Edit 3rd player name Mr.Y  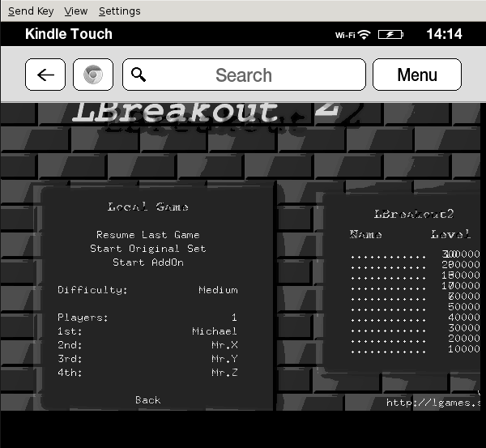tap(224, 359)
